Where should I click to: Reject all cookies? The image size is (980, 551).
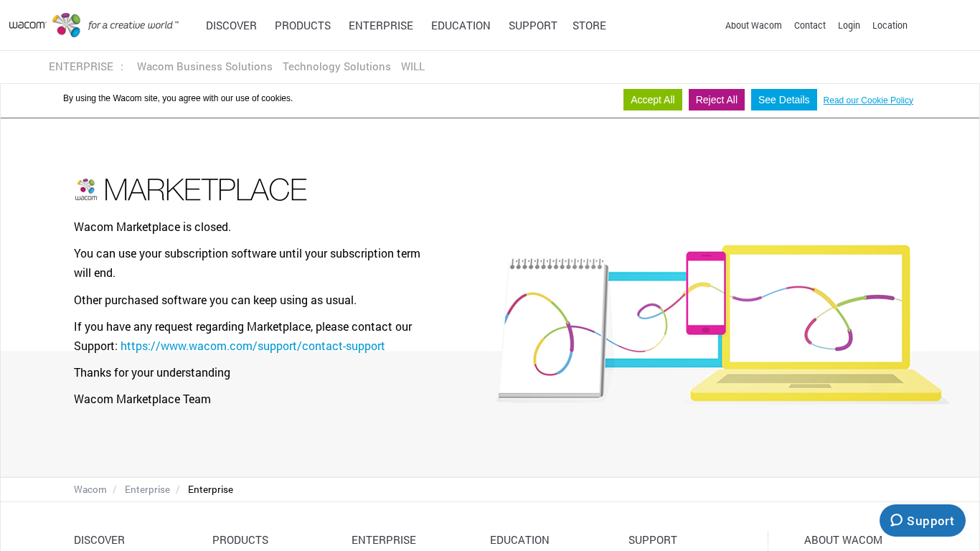(717, 100)
